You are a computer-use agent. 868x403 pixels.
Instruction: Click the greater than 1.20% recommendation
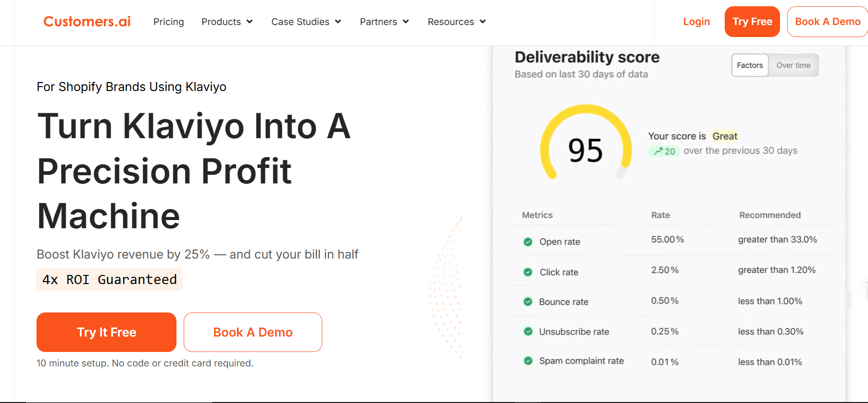click(777, 270)
